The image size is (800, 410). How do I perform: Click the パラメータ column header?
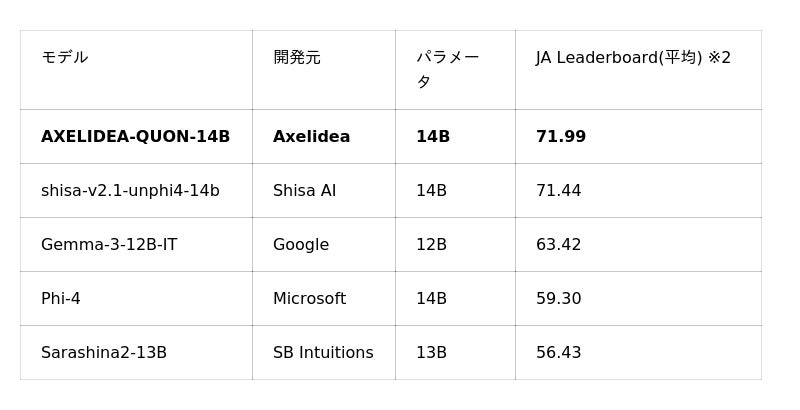coord(447,69)
